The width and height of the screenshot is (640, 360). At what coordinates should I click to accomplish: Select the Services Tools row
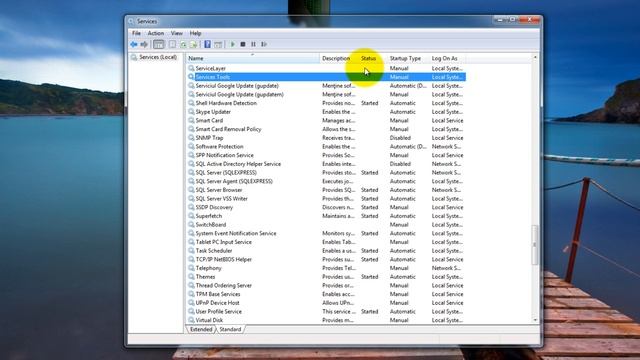326,77
